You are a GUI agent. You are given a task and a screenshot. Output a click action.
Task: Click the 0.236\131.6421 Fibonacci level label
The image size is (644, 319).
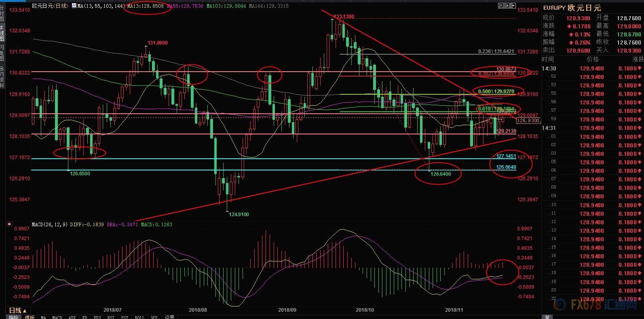coord(496,51)
